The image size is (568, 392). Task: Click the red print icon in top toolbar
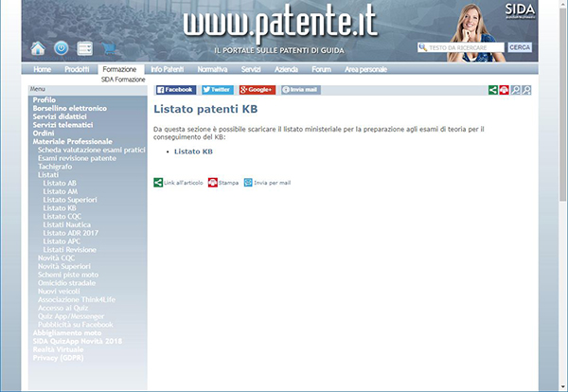click(x=505, y=90)
